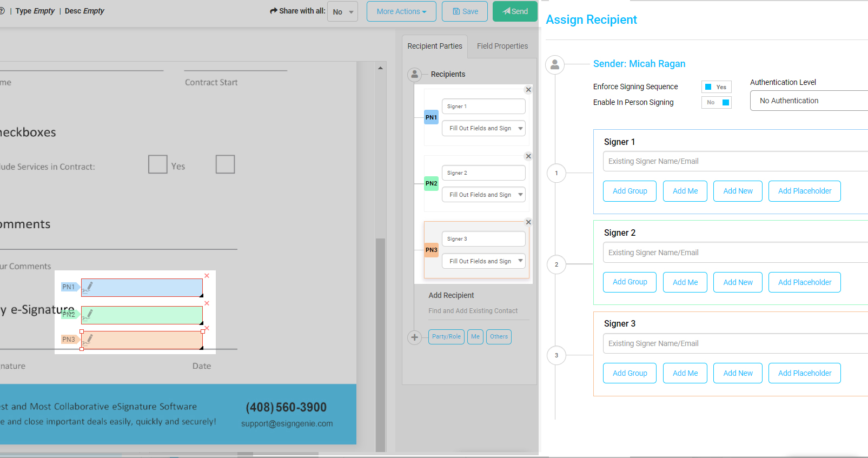The height and width of the screenshot is (458, 868).
Task: Open the Authentication Level dropdown
Action: (x=809, y=101)
